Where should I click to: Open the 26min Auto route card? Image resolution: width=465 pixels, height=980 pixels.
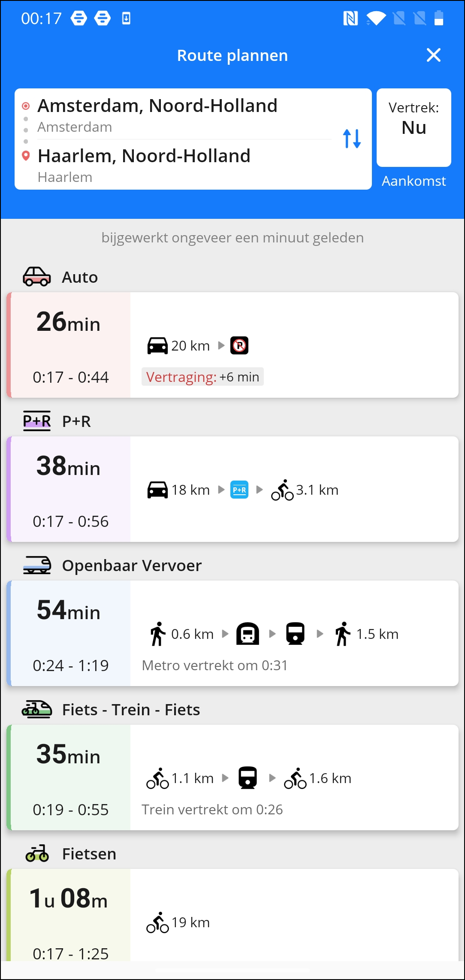pos(232,345)
